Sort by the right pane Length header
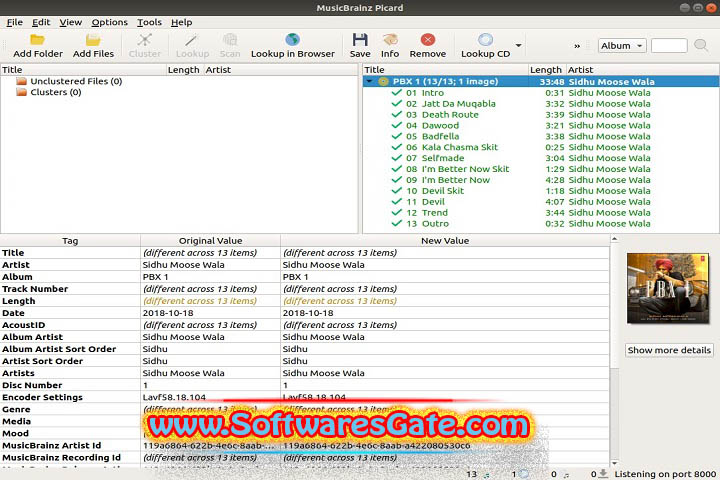Viewport: 720px width, 480px height. tap(547, 70)
